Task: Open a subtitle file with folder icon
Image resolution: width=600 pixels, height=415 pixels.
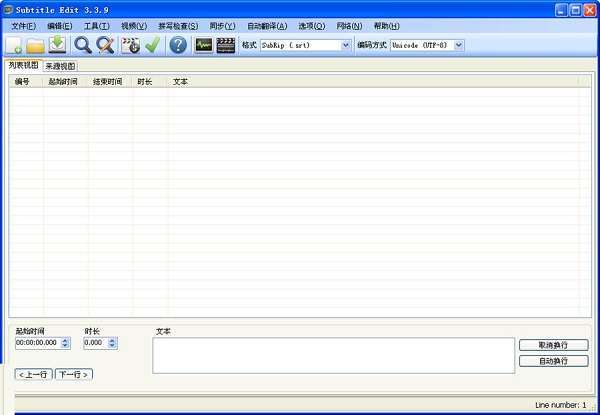Action: point(35,45)
